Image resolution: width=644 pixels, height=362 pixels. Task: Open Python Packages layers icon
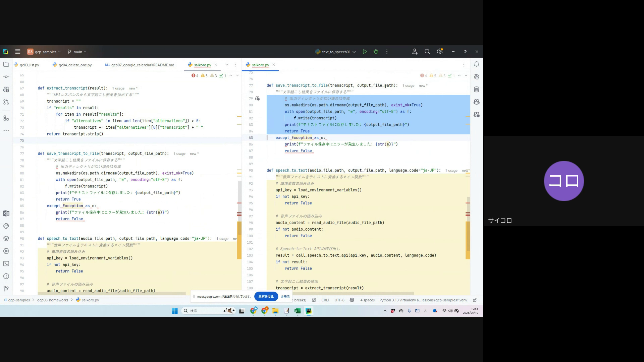coord(6,239)
